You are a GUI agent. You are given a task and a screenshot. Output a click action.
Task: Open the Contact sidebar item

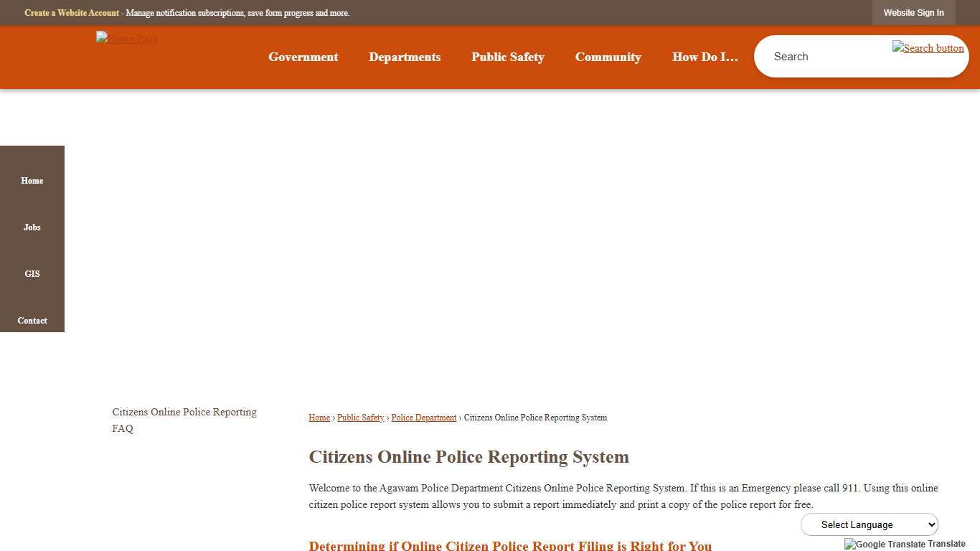point(32,321)
